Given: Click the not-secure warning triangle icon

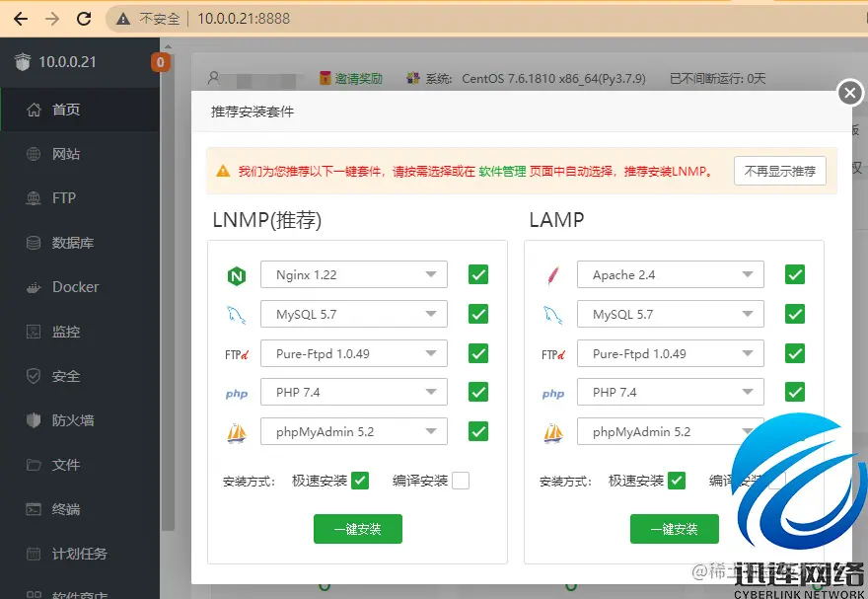Looking at the screenshot, I should click(x=123, y=19).
